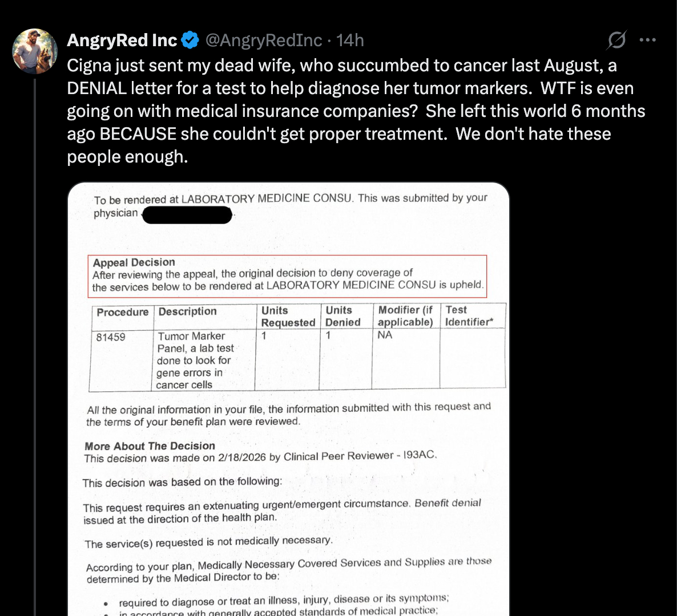Image resolution: width=677 pixels, height=616 pixels.
Task: Click the Grok slashed-circle icon
Action: (616, 40)
